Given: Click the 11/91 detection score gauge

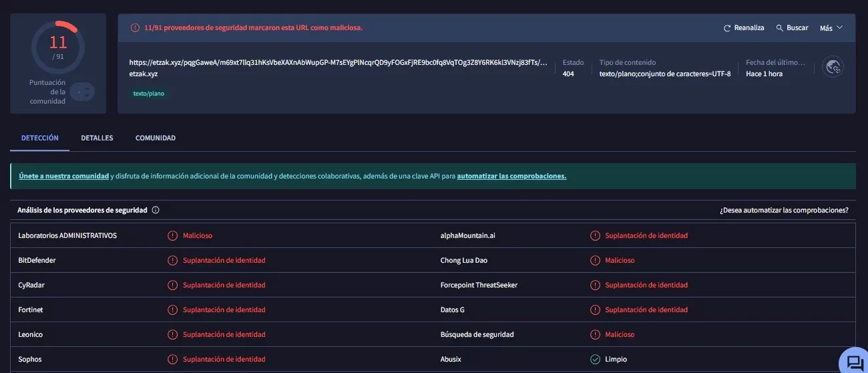Looking at the screenshot, I should pos(58,47).
